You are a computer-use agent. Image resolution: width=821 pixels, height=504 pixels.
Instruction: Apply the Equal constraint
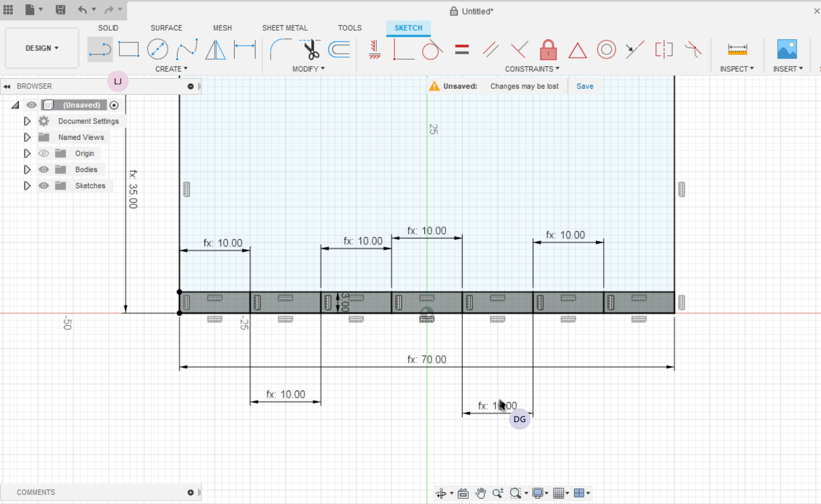tap(462, 49)
